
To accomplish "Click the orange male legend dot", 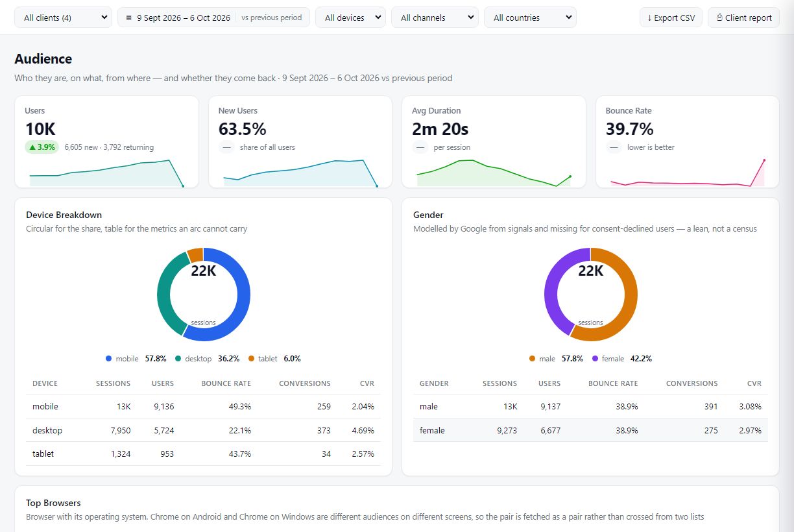I will coord(532,359).
